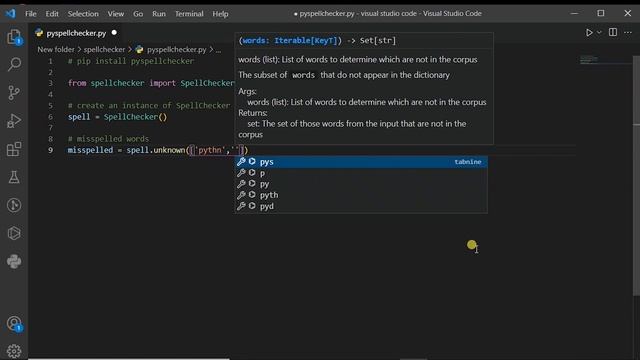Click 'New folder' in breadcrumb
The width and height of the screenshot is (640, 360).
point(56,49)
